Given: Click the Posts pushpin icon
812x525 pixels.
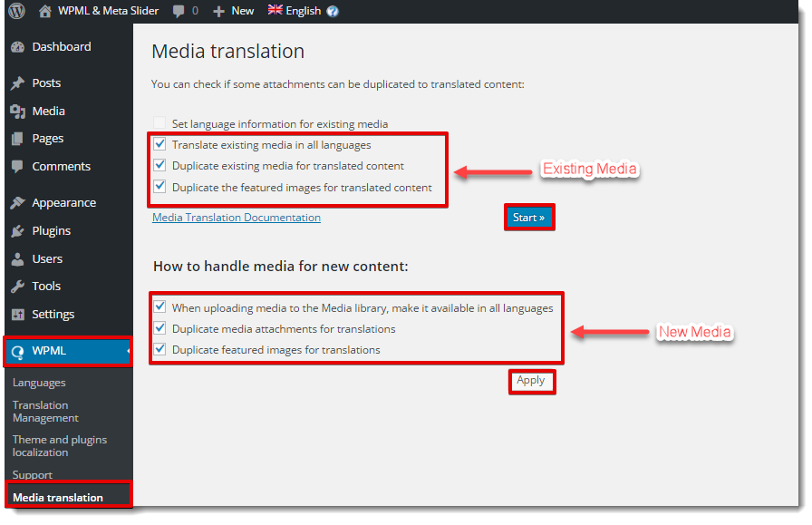Looking at the screenshot, I should [17, 83].
